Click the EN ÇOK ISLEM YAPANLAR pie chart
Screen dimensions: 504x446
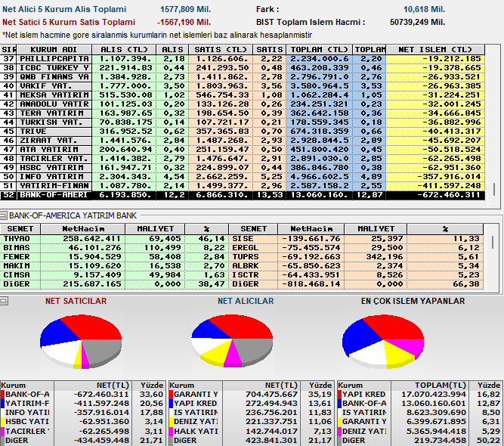click(383, 342)
